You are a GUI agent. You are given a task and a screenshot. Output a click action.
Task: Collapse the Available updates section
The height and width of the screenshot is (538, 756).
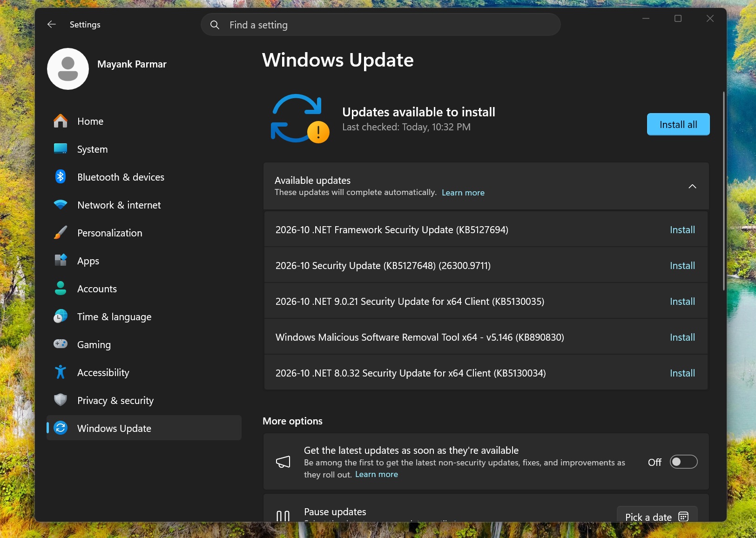click(692, 186)
